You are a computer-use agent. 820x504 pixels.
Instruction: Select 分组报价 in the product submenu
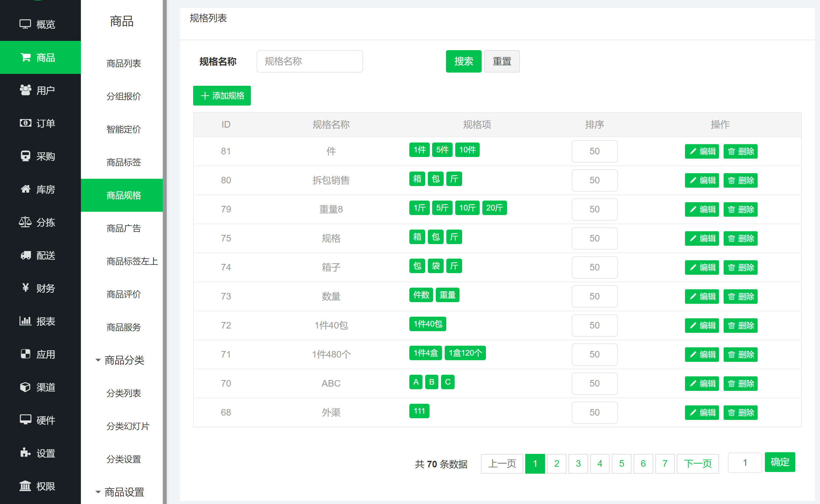[x=123, y=96]
